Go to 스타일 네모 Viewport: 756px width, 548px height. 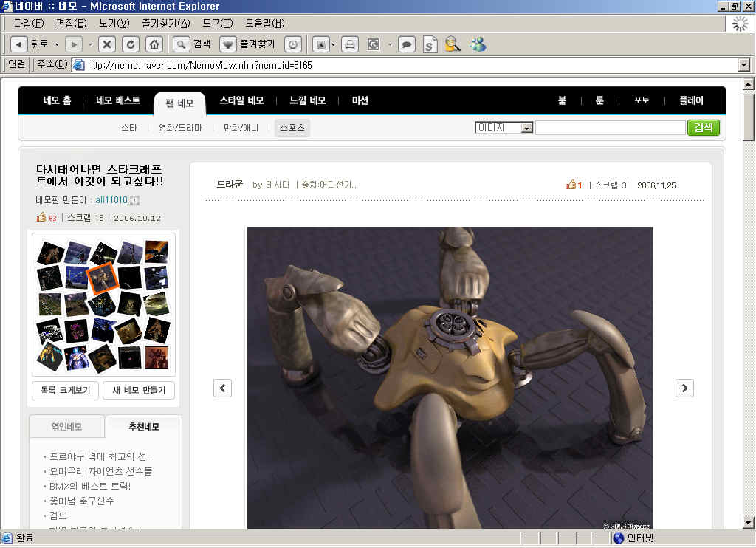pos(241,100)
